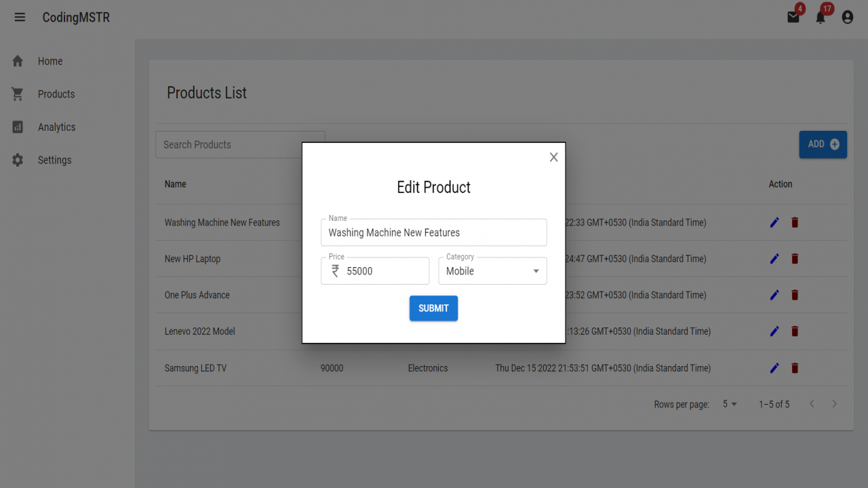
Task: Open the Rows per page dropdown
Action: [x=730, y=404]
